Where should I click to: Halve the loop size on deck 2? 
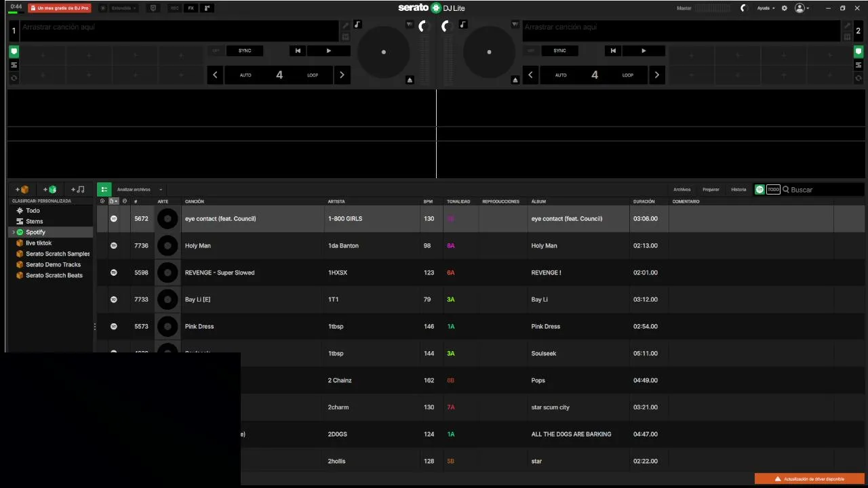click(530, 75)
